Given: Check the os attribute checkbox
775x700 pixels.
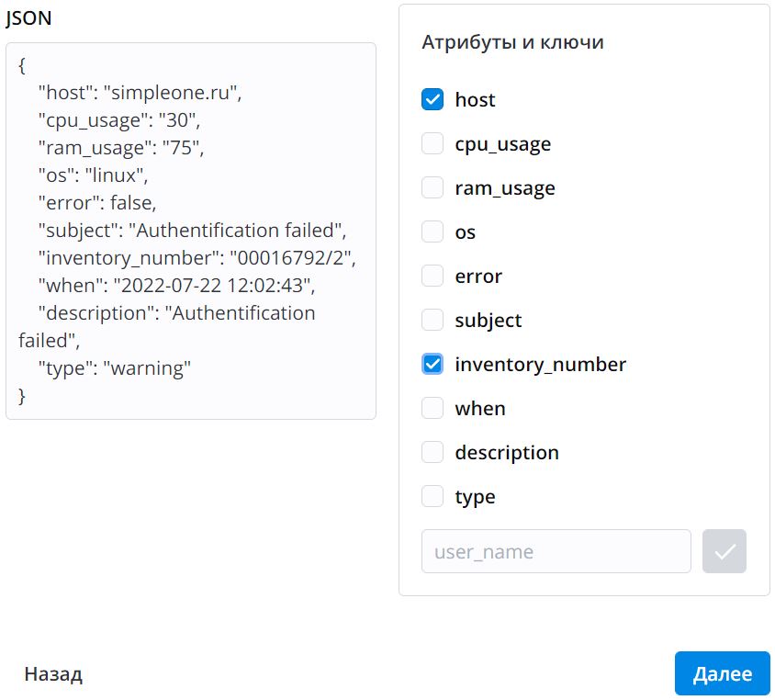Looking at the screenshot, I should (432, 231).
